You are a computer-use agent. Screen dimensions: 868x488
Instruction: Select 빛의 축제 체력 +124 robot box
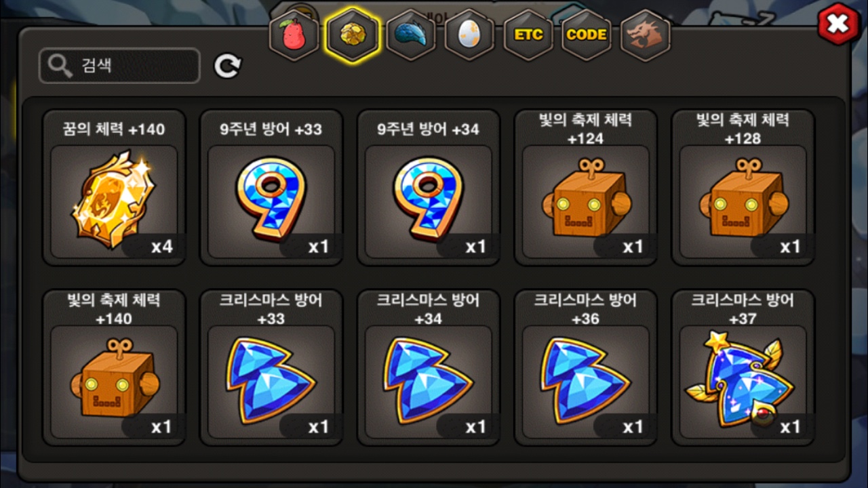586,187
